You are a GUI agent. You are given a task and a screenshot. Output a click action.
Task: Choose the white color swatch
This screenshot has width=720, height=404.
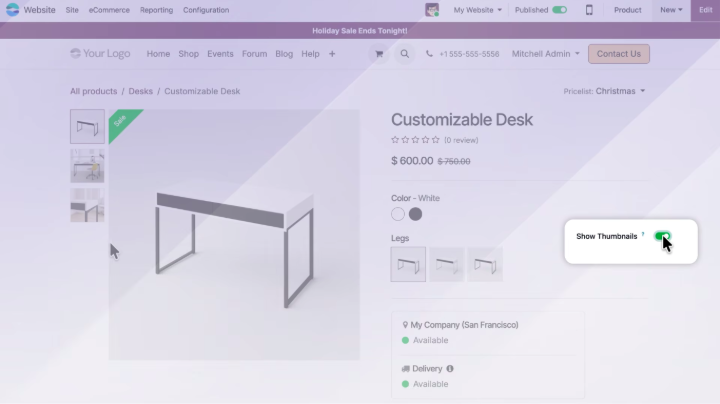[x=398, y=214]
